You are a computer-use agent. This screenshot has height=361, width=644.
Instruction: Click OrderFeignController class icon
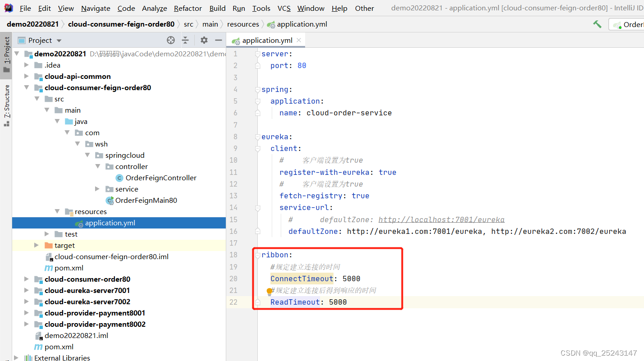119,178
